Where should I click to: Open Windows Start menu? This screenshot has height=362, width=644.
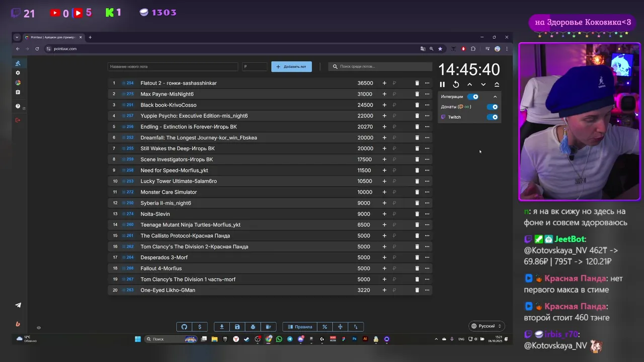[x=138, y=339]
